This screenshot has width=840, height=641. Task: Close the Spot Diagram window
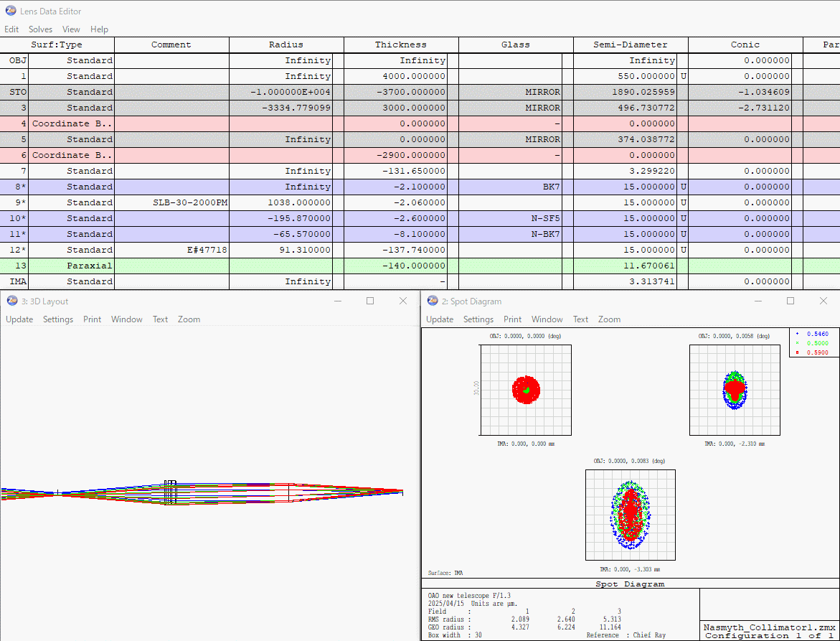824,301
